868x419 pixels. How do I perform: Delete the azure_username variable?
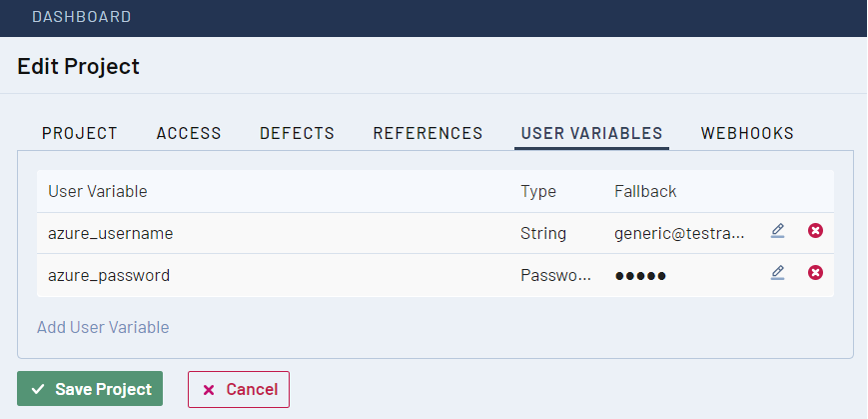[815, 231]
